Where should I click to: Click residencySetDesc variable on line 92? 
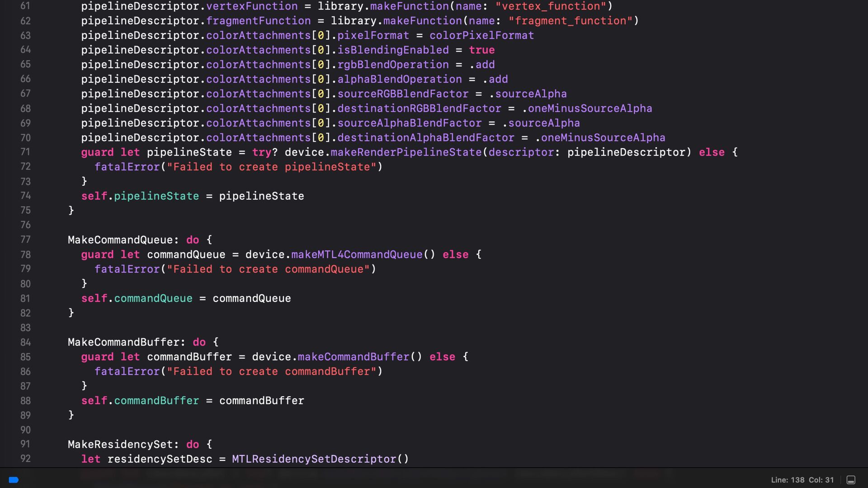pos(160,459)
